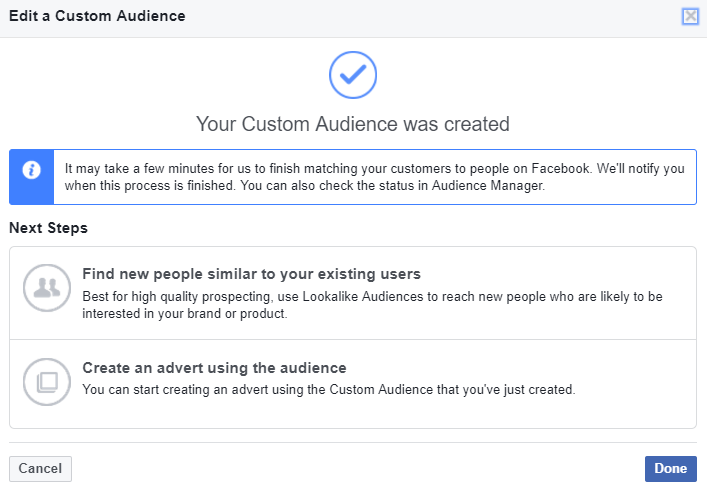This screenshot has width=707, height=488.
Task: Click the Lookalike Audiences description text
Action: point(372,305)
